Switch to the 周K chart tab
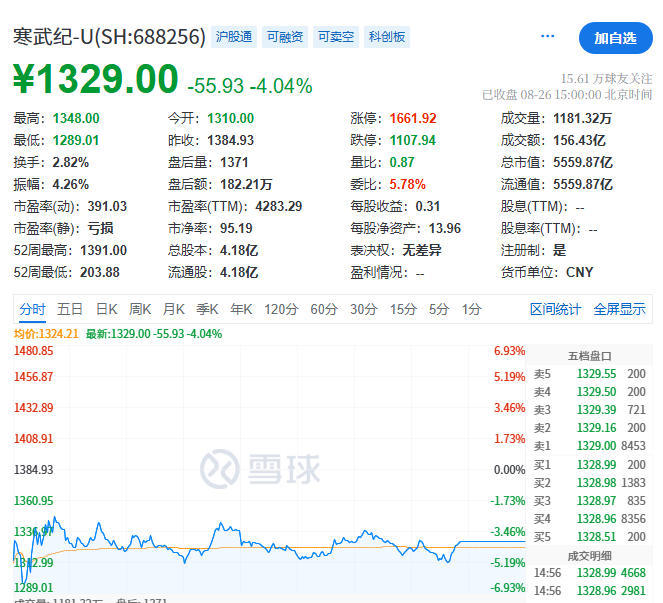The height and width of the screenshot is (603, 663). (x=140, y=310)
